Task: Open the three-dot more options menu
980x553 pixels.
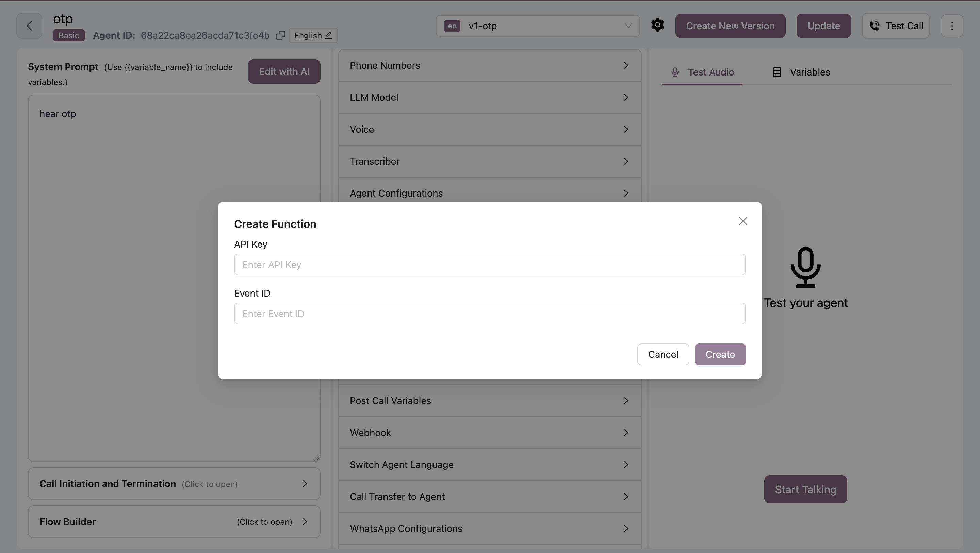Action: (x=952, y=26)
